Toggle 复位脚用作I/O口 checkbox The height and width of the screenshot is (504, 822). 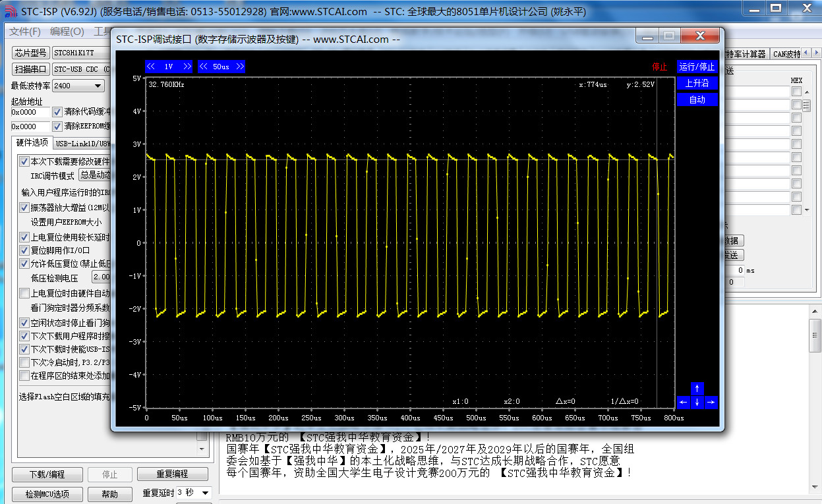(x=24, y=250)
